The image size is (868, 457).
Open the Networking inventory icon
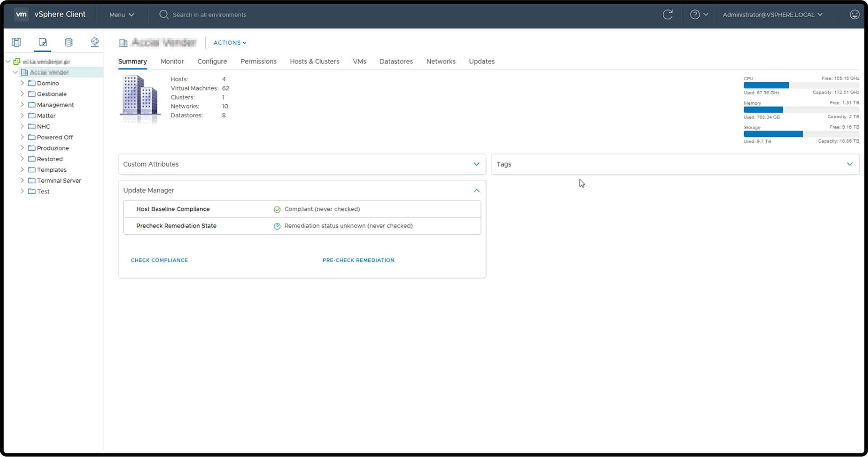(94, 42)
